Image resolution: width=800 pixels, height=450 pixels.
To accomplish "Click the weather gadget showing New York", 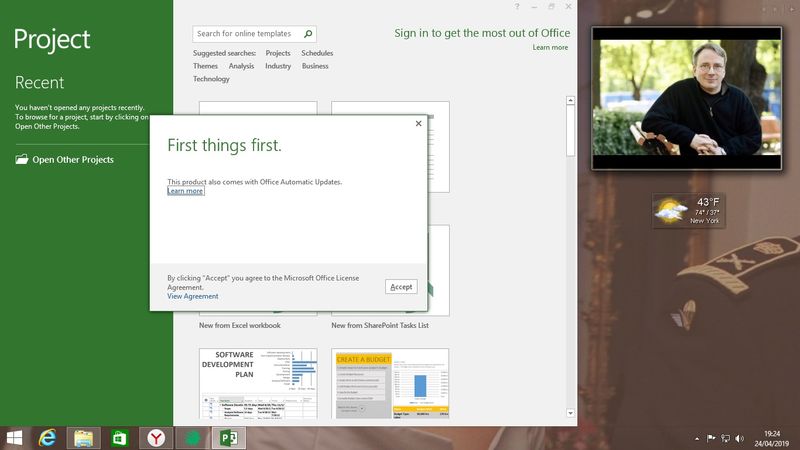I will click(x=688, y=210).
